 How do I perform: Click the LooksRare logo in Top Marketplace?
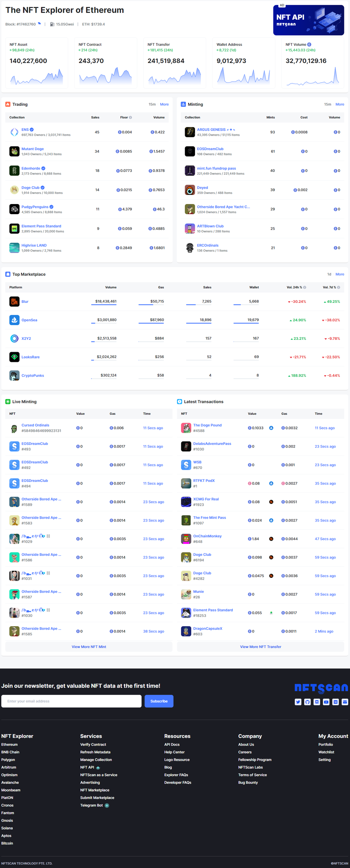pos(14,357)
